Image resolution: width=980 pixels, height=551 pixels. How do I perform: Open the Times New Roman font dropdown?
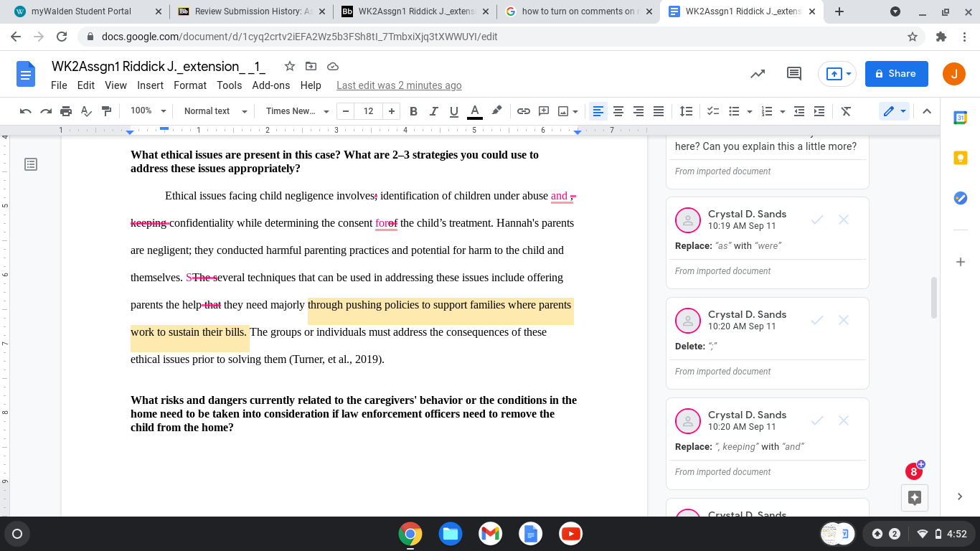tap(297, 111)
